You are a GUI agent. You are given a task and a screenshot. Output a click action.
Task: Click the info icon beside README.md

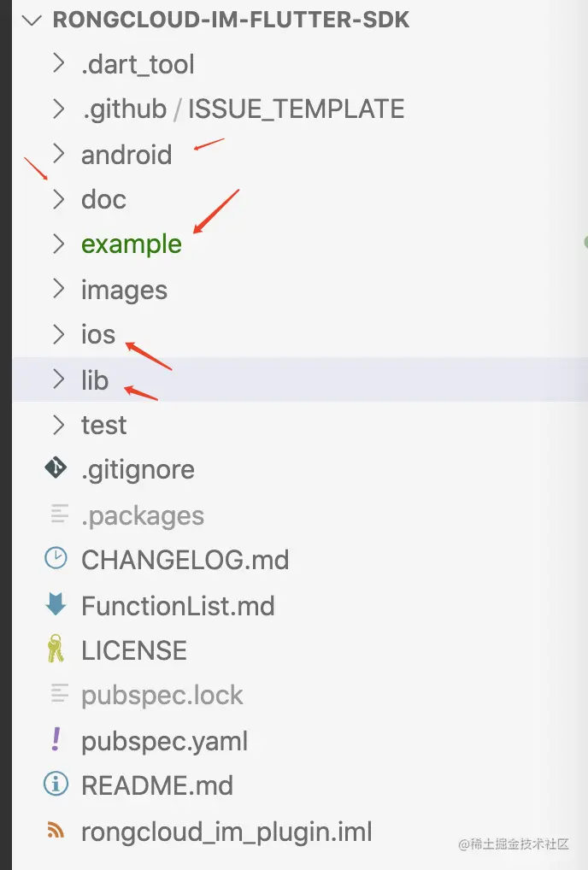coord(56,785)
